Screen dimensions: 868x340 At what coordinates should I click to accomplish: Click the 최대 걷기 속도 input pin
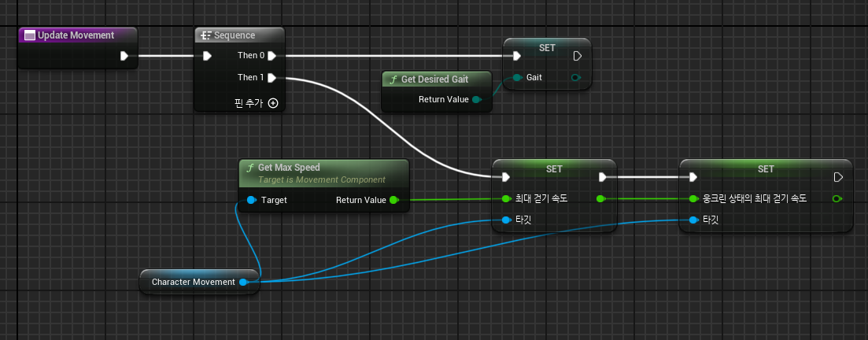tap(505, 198)
